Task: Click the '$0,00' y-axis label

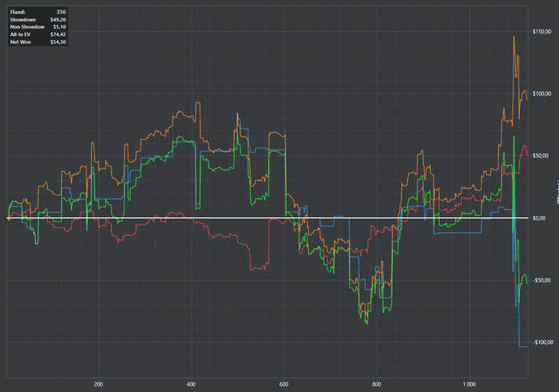Action: coord(539,218)
